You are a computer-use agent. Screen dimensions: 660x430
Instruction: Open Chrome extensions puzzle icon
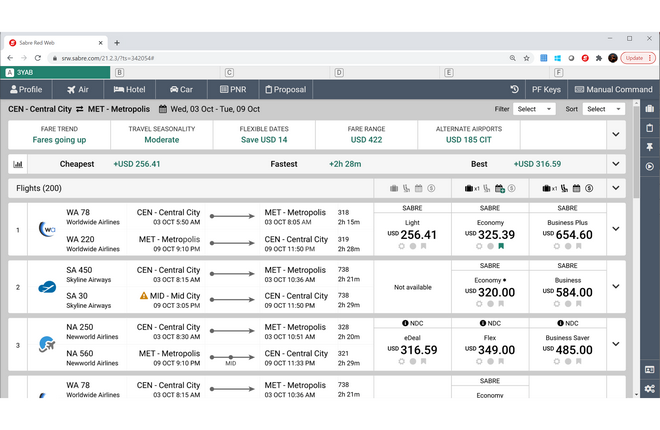(599, 58)
